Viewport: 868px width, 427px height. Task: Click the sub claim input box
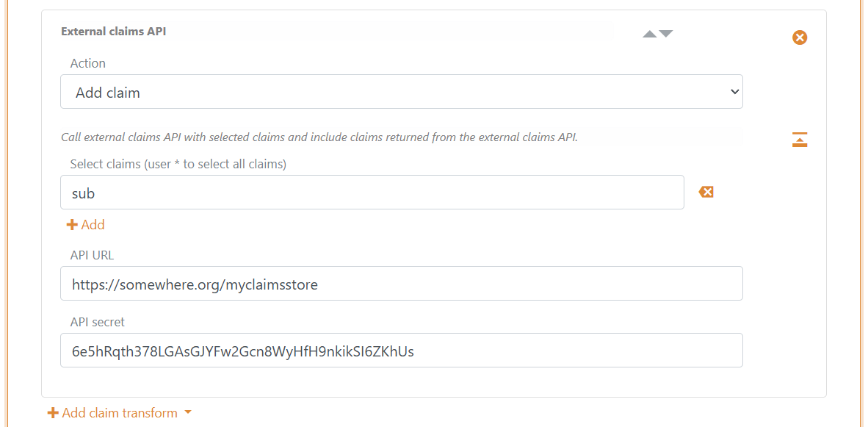(372, 192)
